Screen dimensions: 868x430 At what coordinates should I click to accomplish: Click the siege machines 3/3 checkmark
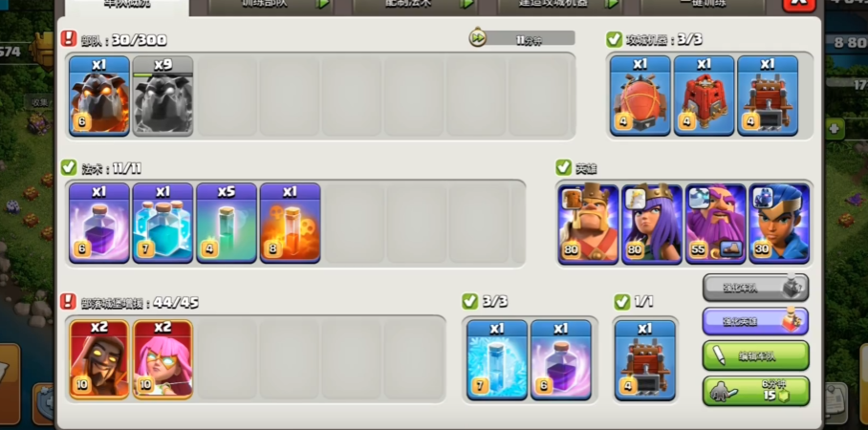click(x=615, y=39)
